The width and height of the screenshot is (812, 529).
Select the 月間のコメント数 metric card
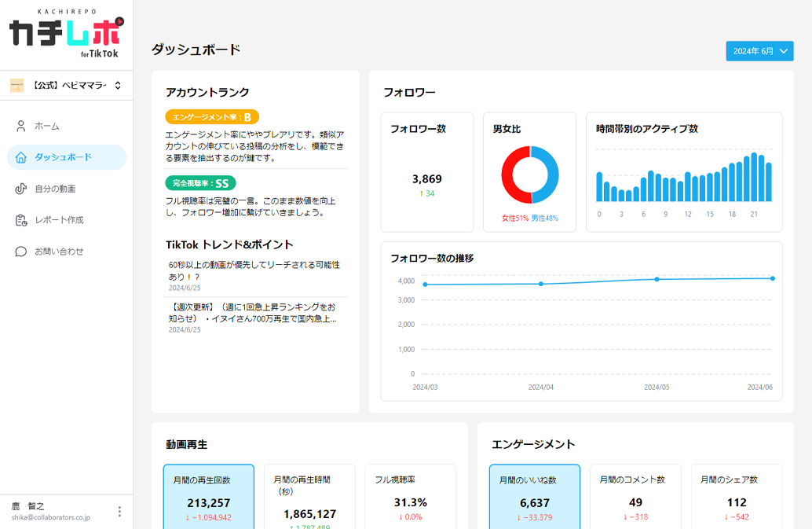click(x=635, y=496)
